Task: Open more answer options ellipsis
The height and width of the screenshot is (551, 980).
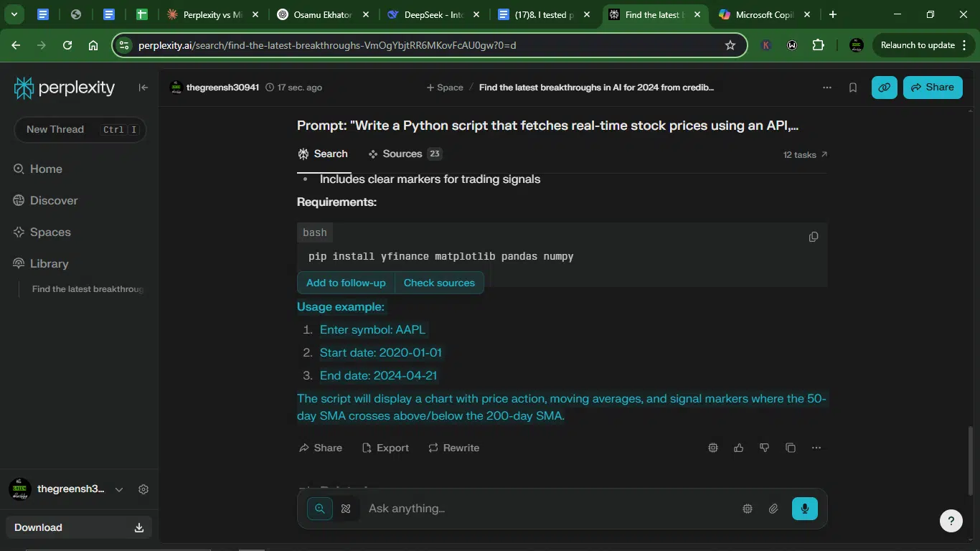Action: [816, 448]
